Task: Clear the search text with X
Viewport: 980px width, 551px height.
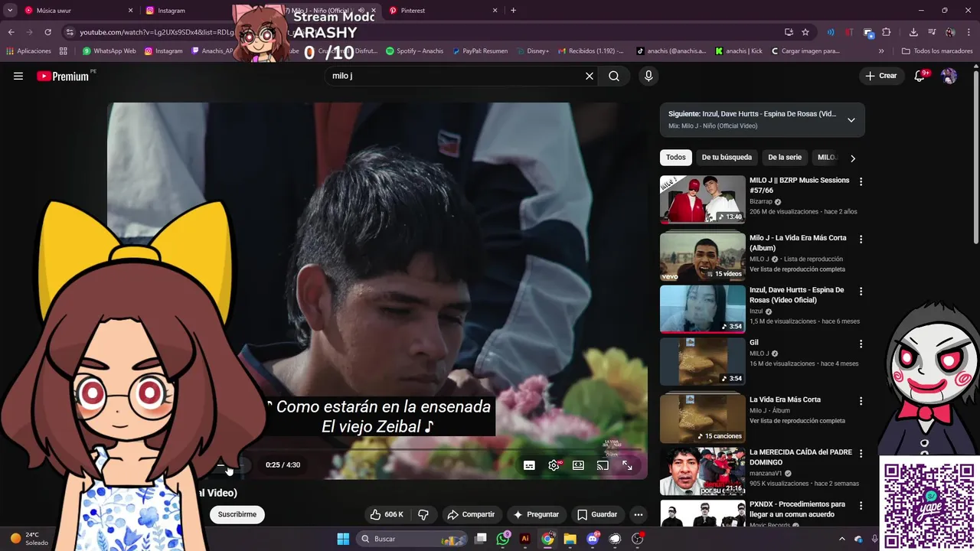Action: tap(590, 76)
